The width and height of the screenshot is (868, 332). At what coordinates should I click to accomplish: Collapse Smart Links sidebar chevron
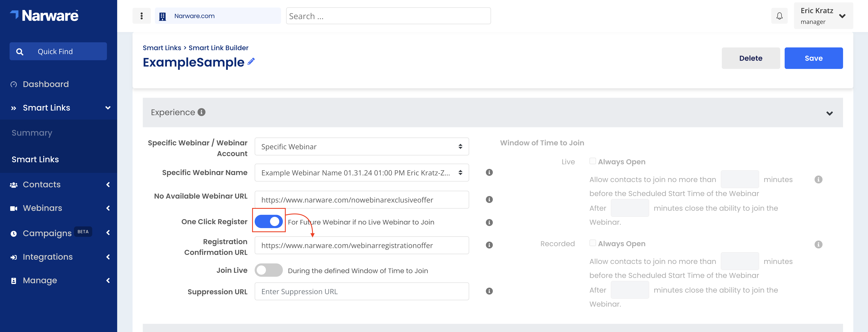108,108
